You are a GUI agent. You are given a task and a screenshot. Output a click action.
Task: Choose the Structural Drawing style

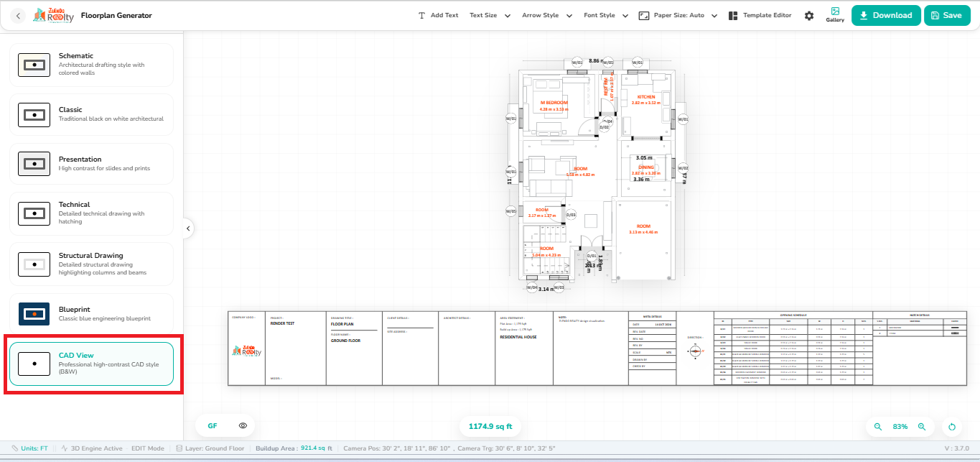[91, 264]
